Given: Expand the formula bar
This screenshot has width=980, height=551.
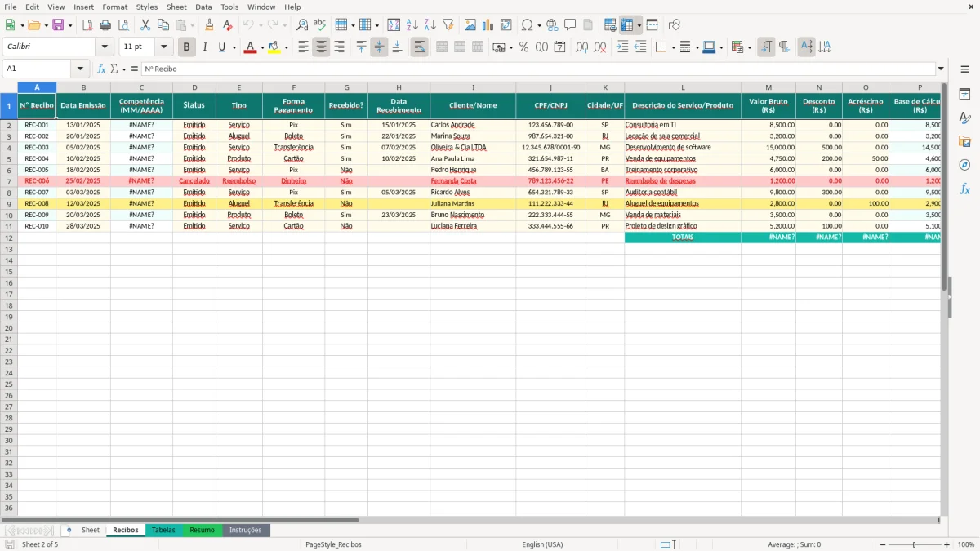Looking at the screenshot, I should [941, 69].
